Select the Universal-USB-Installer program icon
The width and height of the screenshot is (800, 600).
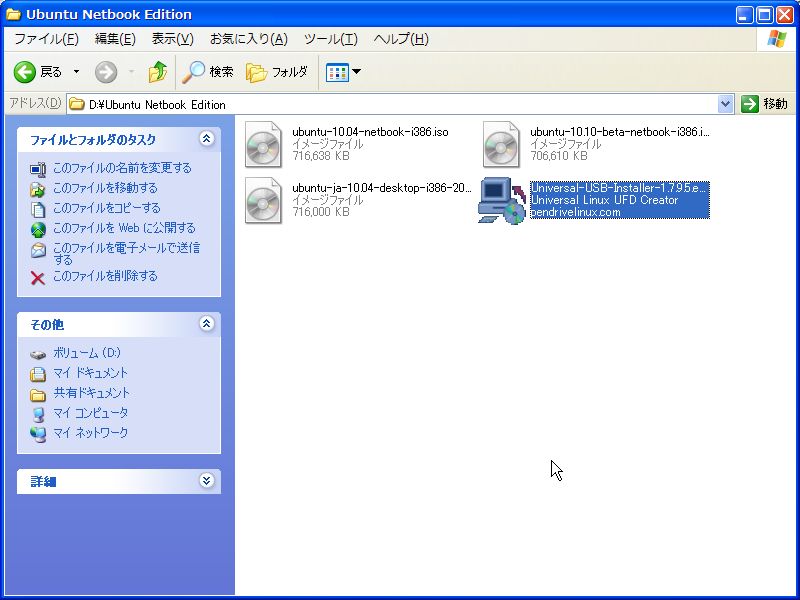[502, 201]
